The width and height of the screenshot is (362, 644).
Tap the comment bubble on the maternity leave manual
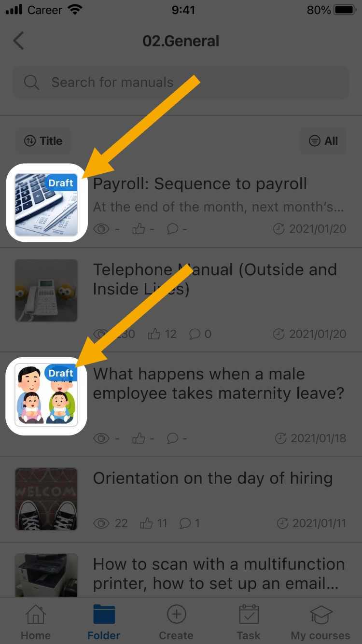[172, 438]
